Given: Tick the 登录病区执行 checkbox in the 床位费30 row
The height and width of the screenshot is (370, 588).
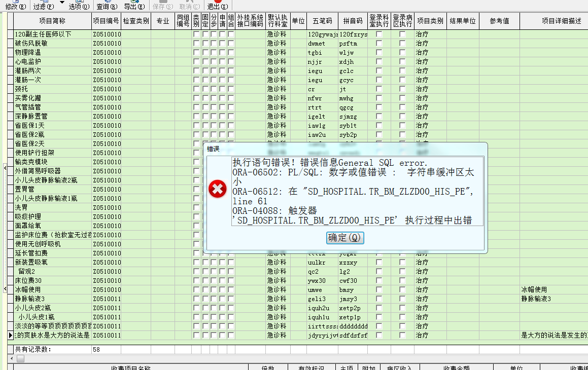Looking at the screenshot, I should pos(402,280).
